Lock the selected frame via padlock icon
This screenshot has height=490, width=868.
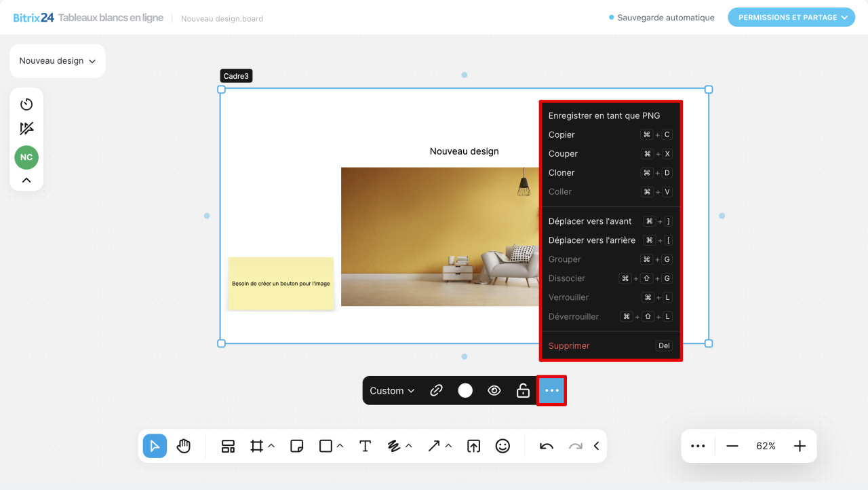[x=522, y=390]
